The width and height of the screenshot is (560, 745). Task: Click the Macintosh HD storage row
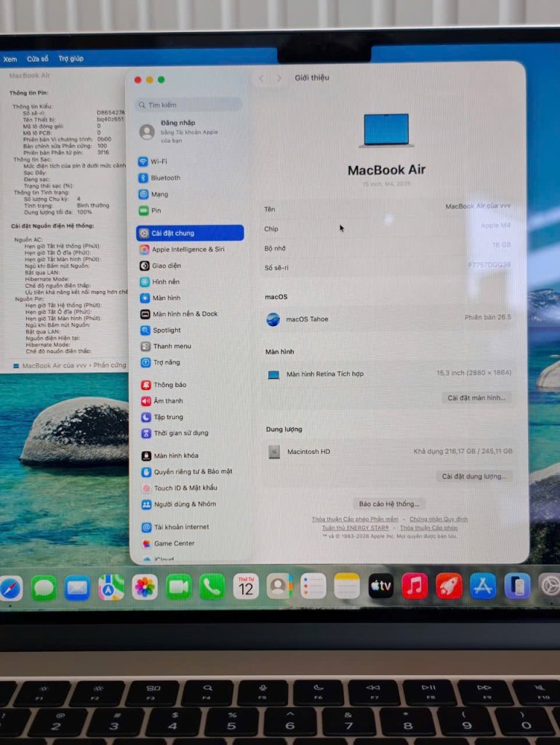390,451
